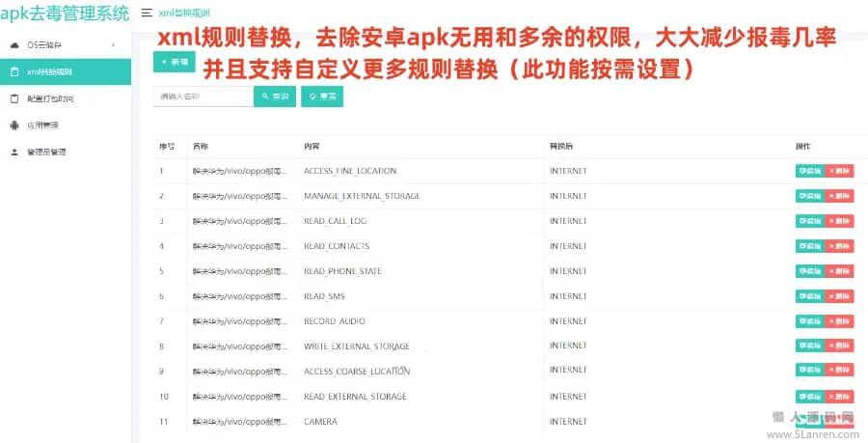868x443 pixels.
Task: Click the Android icon beside 应用管理
Action: click(14, 125)
